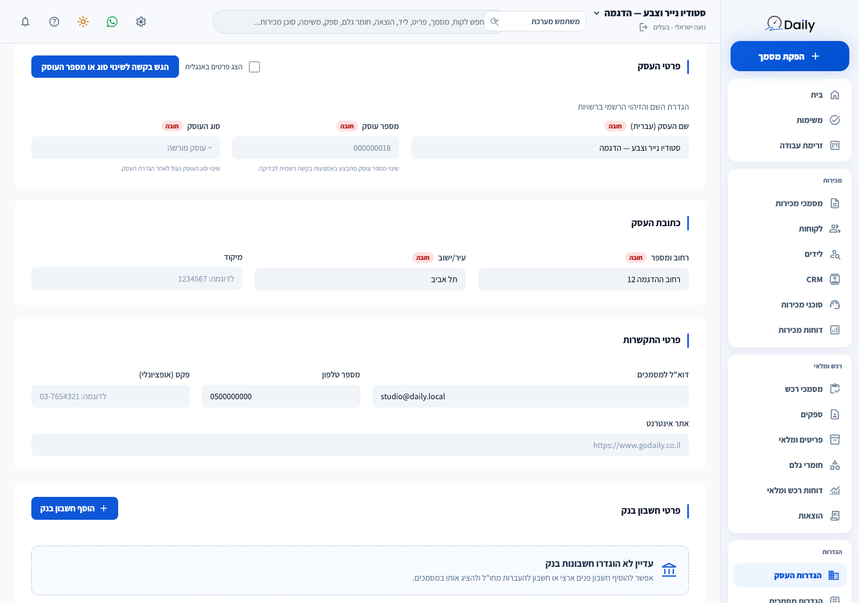Click the פקס (אופציונלי) field
The width and height of the screenshot is (868, 603).
click(x=110, y=396)
